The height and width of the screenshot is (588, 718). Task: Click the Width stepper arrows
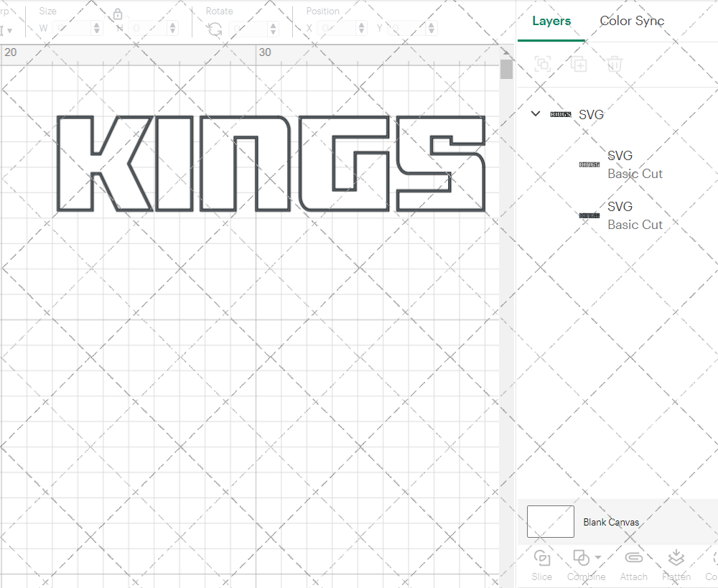point(97,29)
